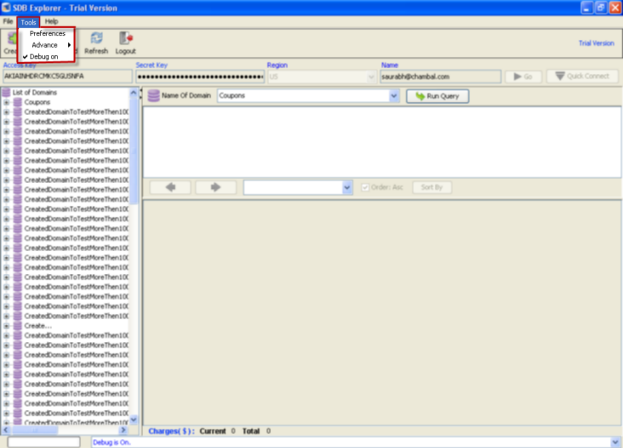Image resolution: width=623 pixels, height=448 pixels.
Task: Click the Logout toolbar icon
Action: click(x=126, y=43)
